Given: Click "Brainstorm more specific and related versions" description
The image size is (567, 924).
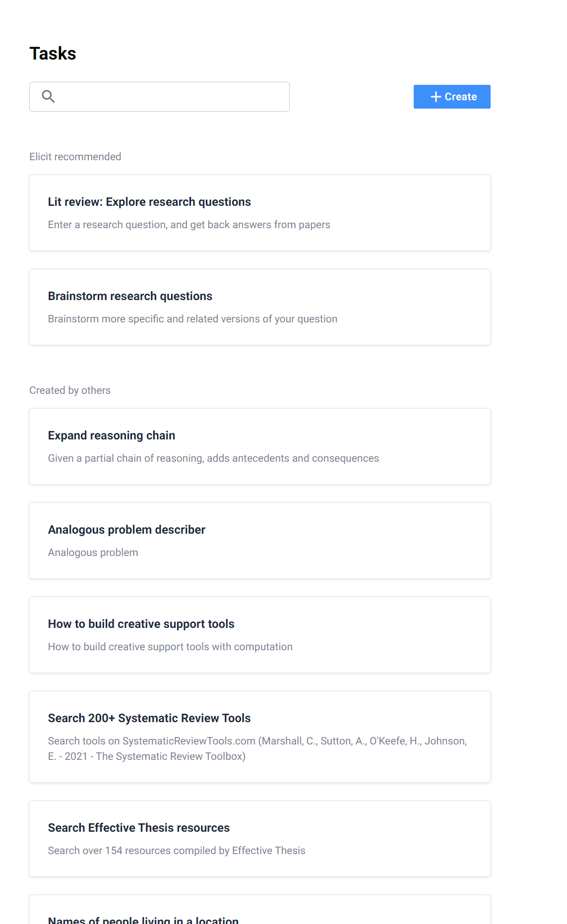Looking at the screenshot, I should pos(192,319).
